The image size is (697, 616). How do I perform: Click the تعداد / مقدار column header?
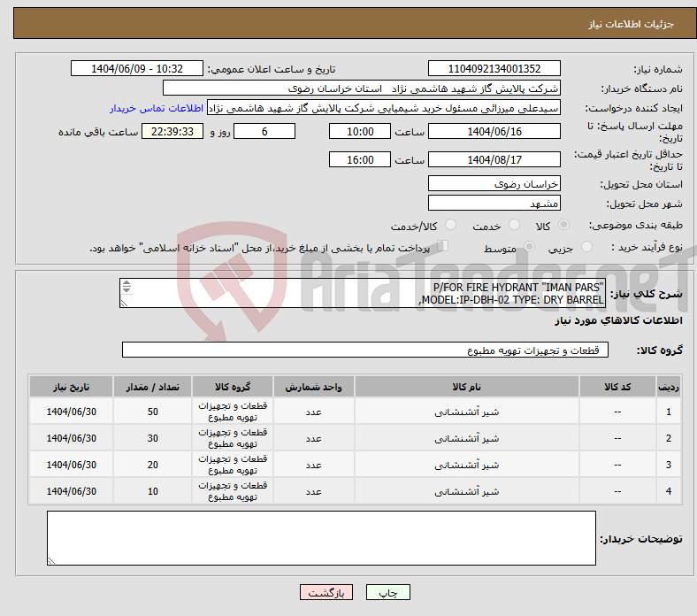click(152, 387)
